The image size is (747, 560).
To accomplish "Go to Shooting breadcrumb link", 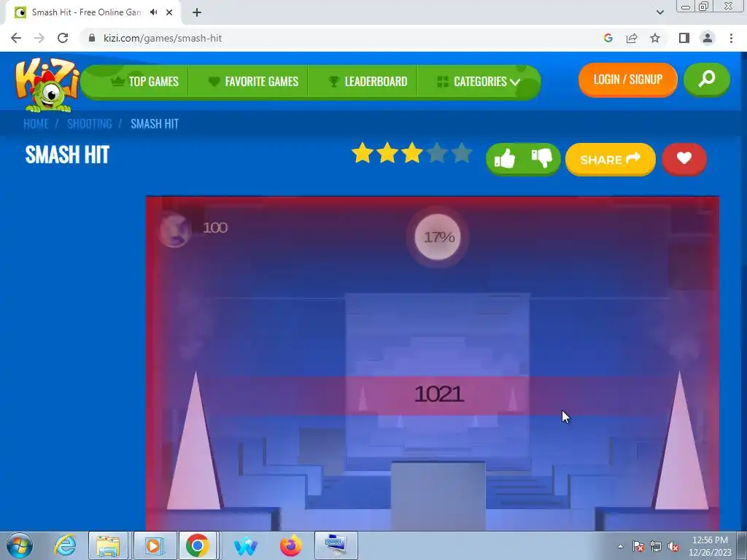I will 90,124.
